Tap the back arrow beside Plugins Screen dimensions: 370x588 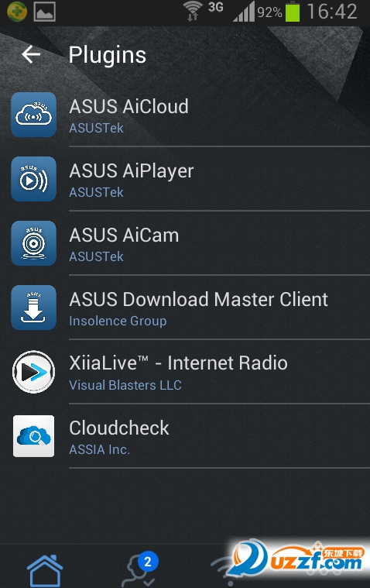[31, 54]
